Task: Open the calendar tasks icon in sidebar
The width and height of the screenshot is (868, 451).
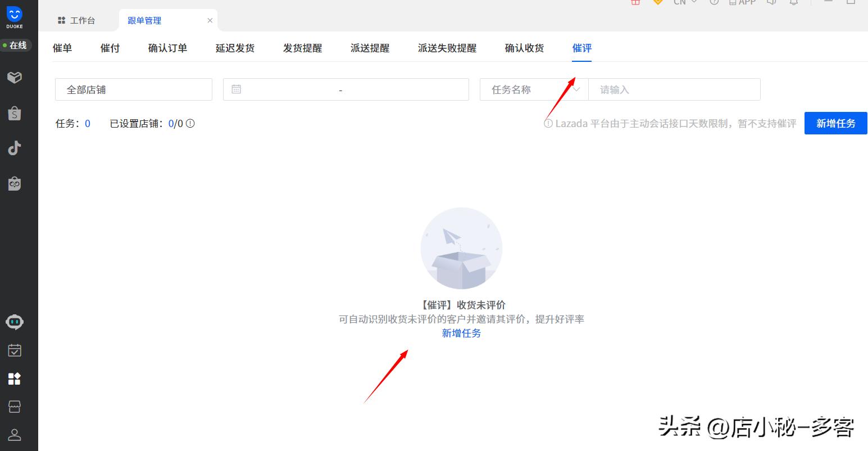Action: point(14,350)
